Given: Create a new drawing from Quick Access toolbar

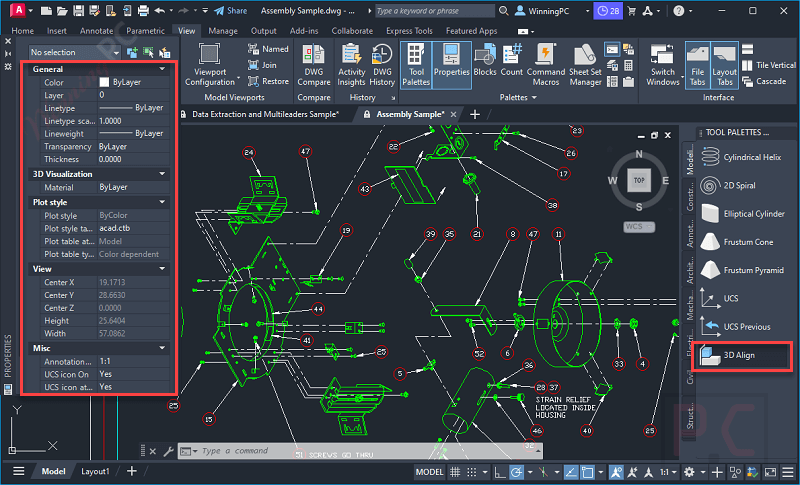Looking at the screenshot, I should [46, 11].
